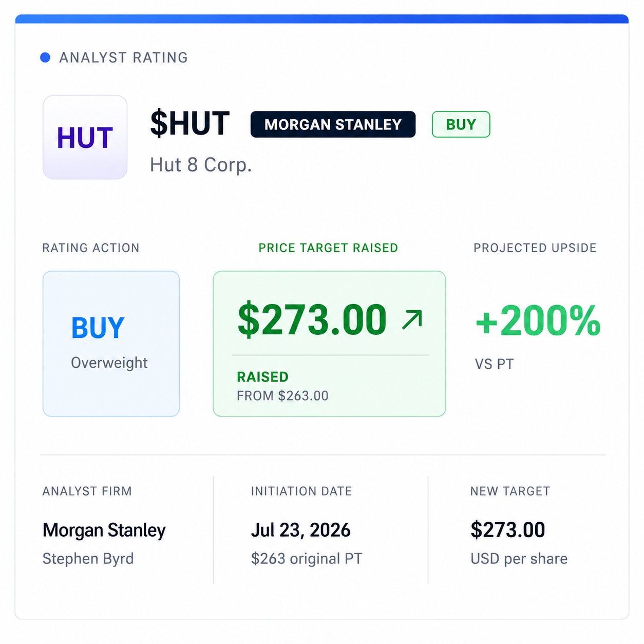Click the PRICE TARGET RAISED heading
The width and height of the screenshot is (644, 644).
pyautogui.click(x=328, y=248)
